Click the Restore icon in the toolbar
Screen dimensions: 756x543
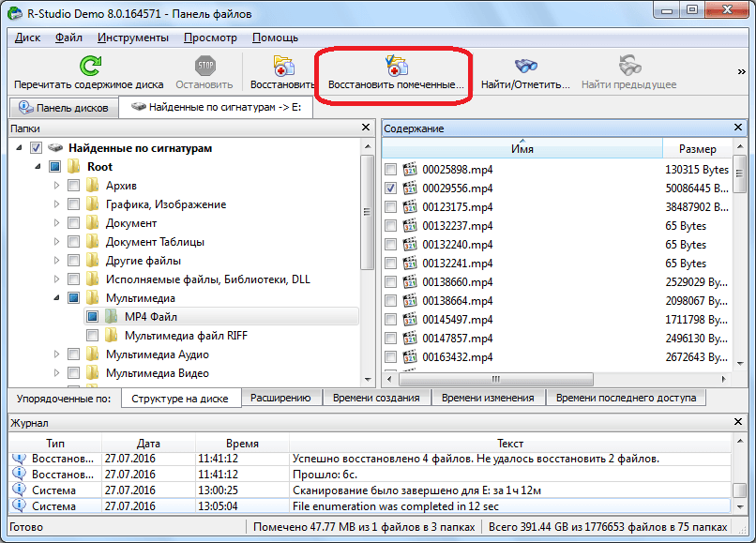[x=282, y=66]
